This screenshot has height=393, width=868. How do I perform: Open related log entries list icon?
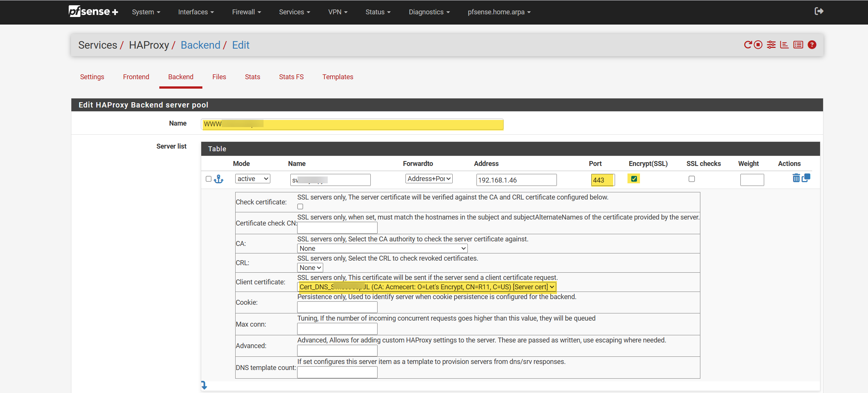(x=798, y=45)
